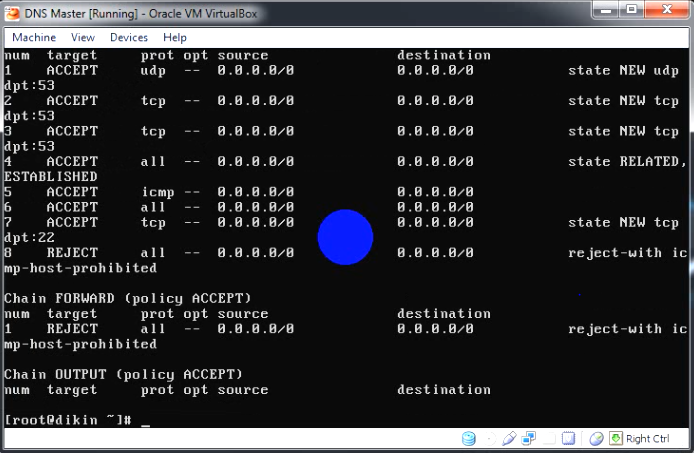Close the DNS Master VM window
This screenshot has width=694, height=453.
click(x=667, y=10)
